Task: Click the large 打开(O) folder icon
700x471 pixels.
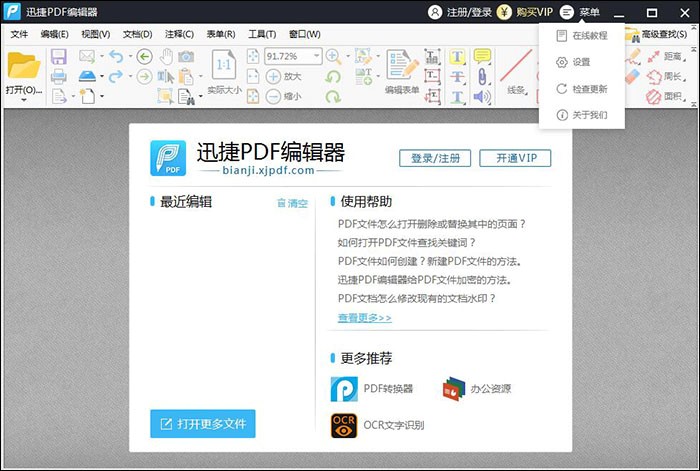Action: click(24, 66)
